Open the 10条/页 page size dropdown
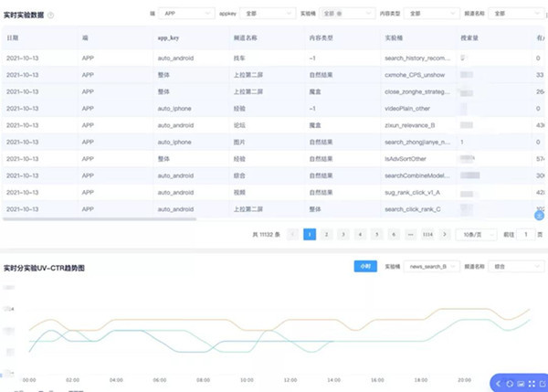548x392 pixels. click(x=475, y=235)
